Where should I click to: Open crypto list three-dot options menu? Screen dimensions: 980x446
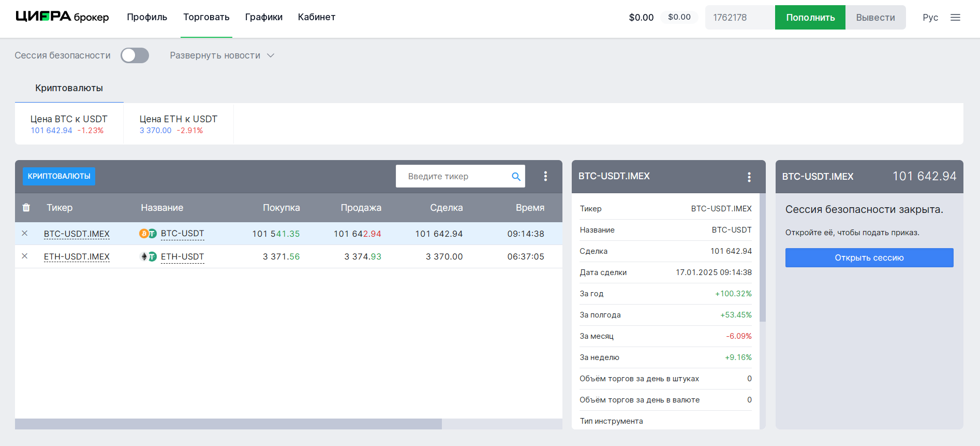pos(545,177)
